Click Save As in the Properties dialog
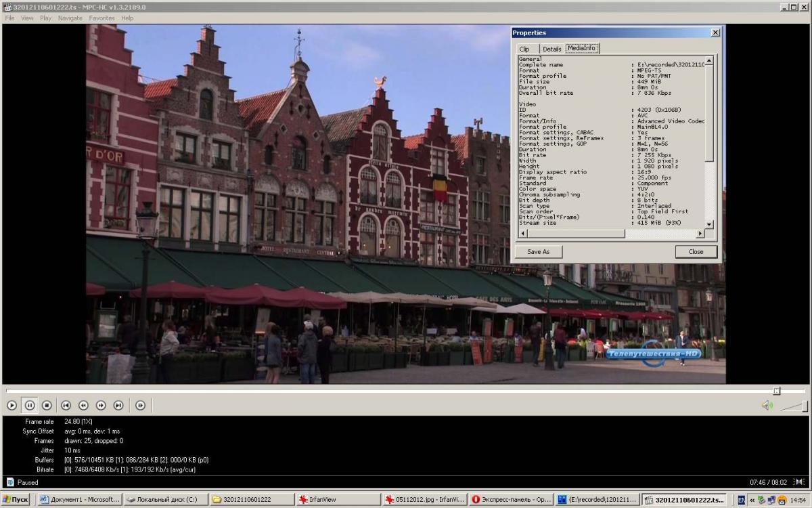The width and height of the screenshot is (812, 508). [538, 251]
